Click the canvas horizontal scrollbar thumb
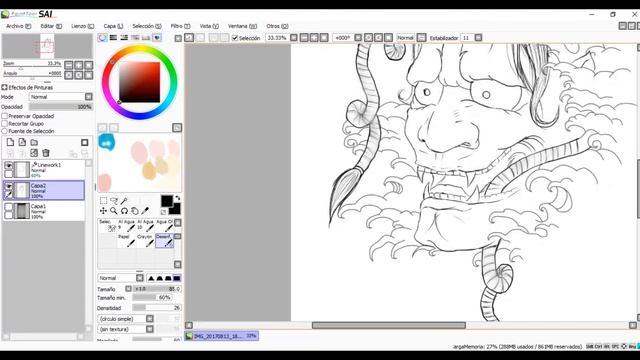This screenshot has width=640, height=360. (389, 325)
